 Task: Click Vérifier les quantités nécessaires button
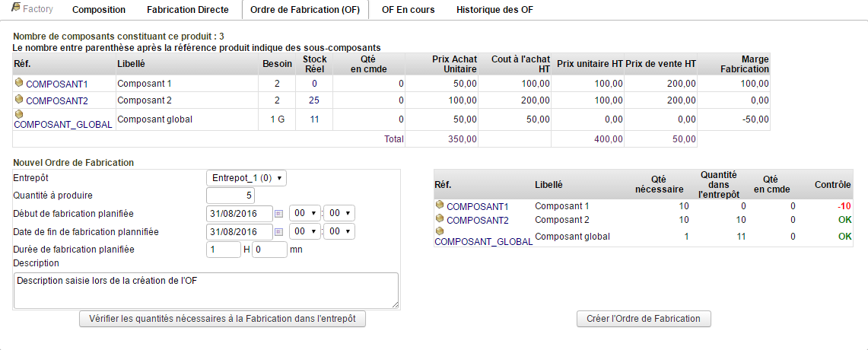tap(222, 319)
